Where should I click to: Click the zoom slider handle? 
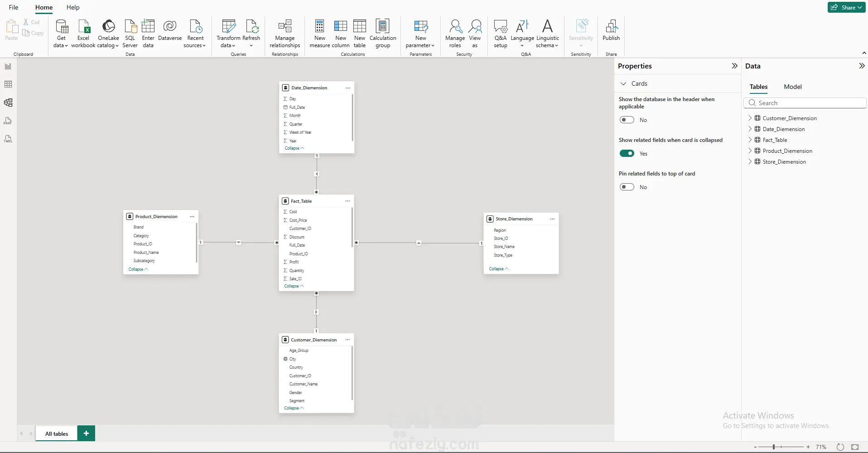pyautogui.click(x=774, y=447)
